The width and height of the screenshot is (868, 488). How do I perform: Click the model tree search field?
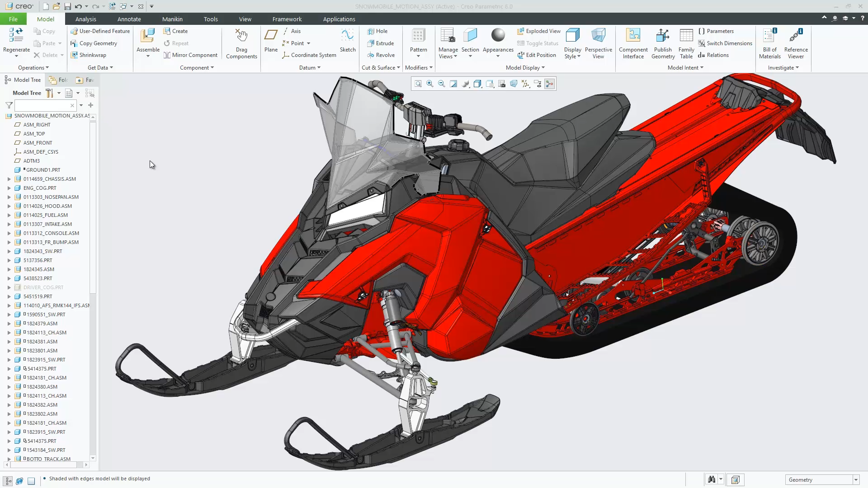click(x=44, y=105)
